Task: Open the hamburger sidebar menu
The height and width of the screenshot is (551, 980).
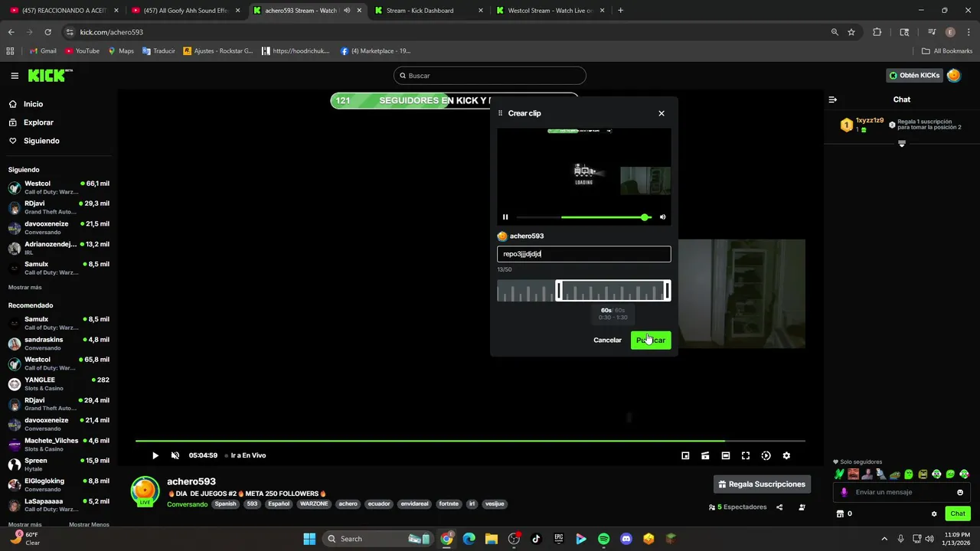Action: 15,76
